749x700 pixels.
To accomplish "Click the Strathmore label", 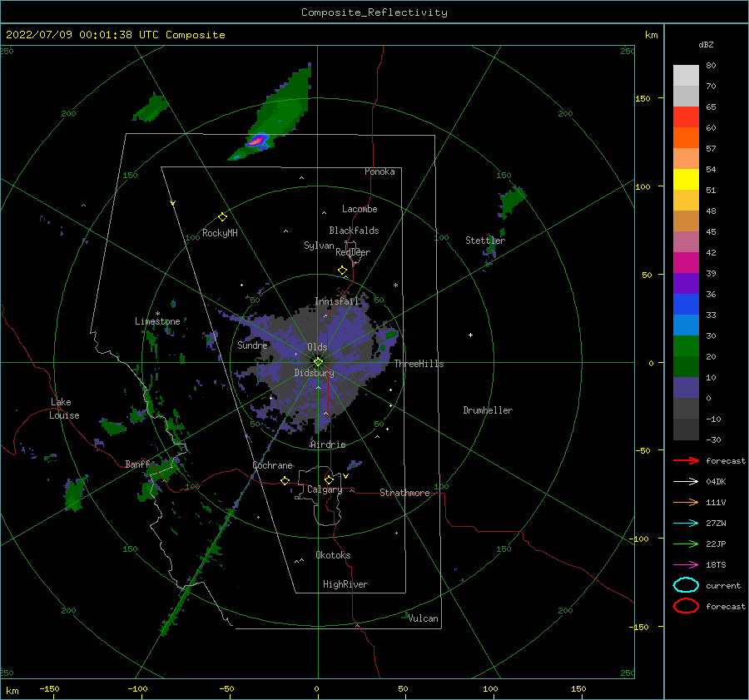I will click(x=405, y=493).
